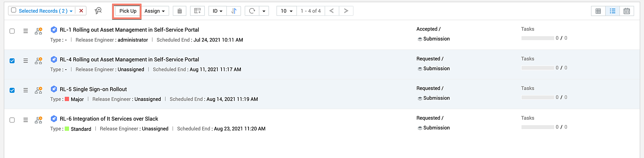Screen dimensions: 644x158
Task: Click the refresh list icon
Action: [x=252, y=11]
